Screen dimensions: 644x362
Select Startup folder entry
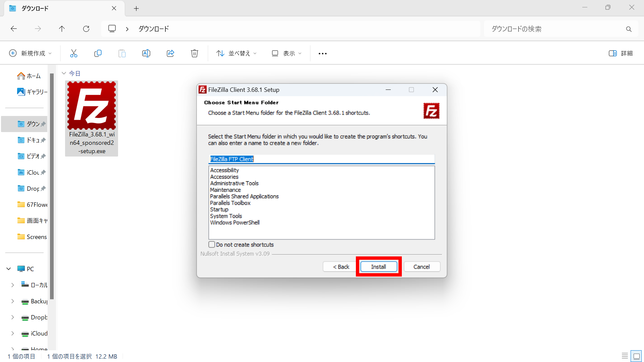pos(219,209)
